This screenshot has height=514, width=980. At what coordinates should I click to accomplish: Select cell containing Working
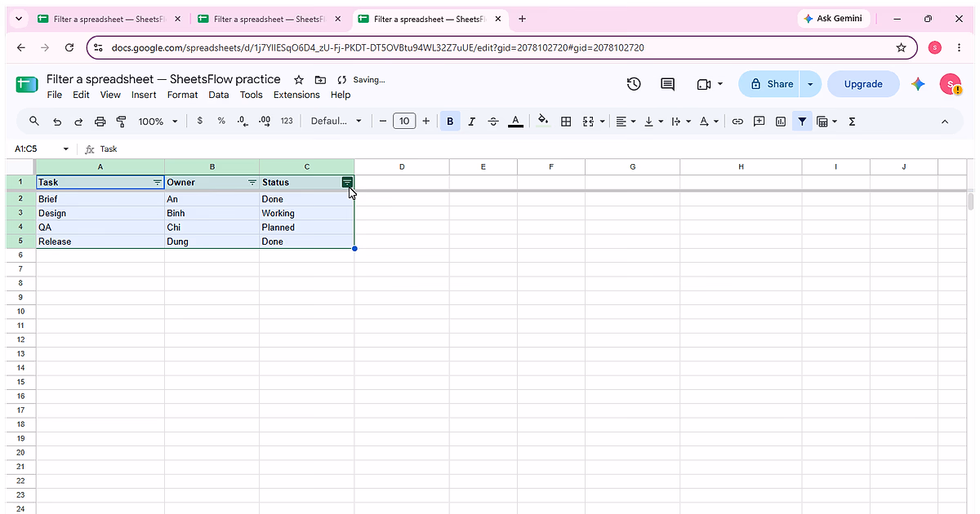307,213
